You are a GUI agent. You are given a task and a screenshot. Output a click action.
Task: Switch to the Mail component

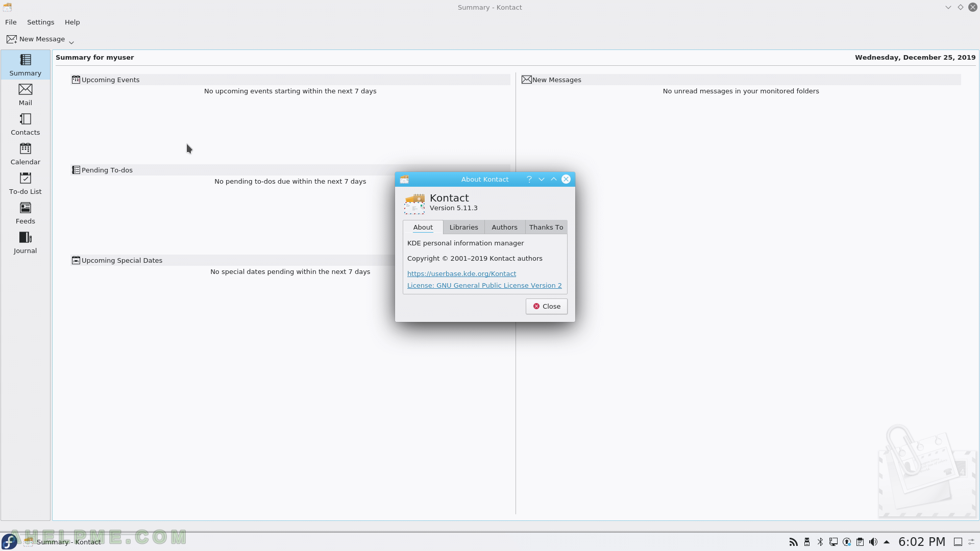[x=26, y=95]
